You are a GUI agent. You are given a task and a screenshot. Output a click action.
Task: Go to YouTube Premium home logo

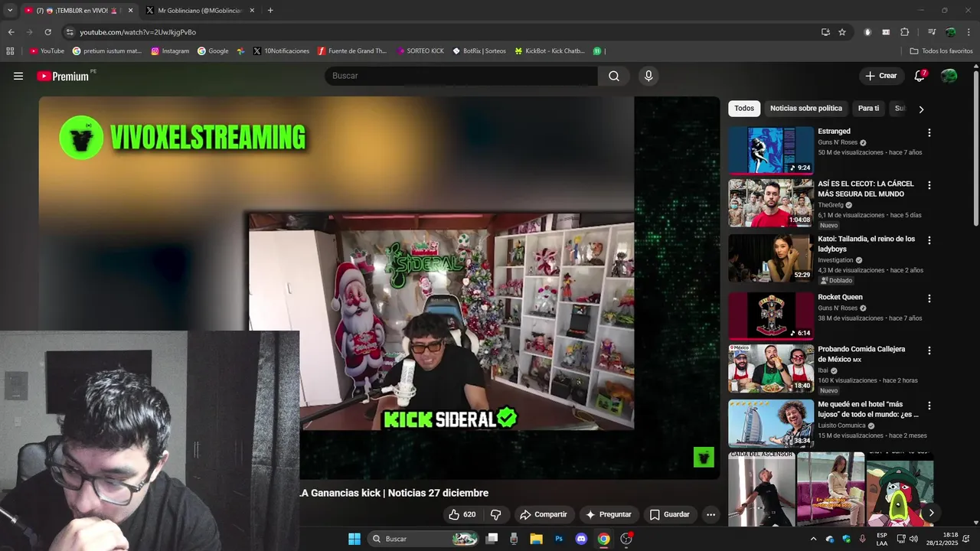(64, 76)
